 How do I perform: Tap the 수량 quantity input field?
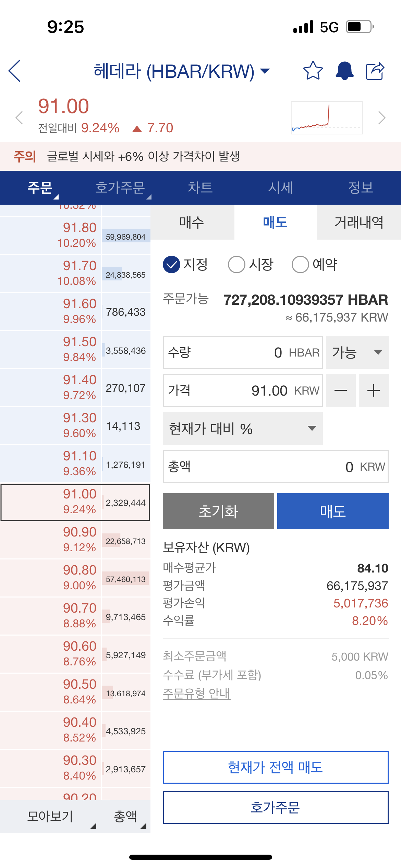point(243,352)
